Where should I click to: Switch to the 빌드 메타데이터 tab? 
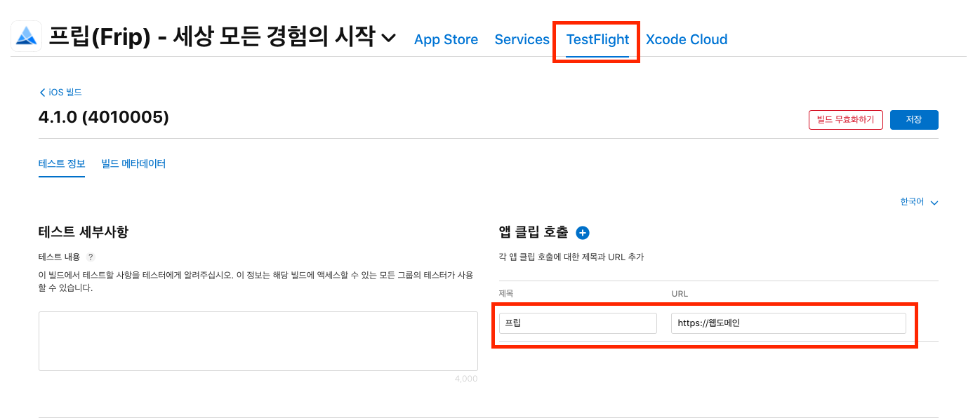133,164
